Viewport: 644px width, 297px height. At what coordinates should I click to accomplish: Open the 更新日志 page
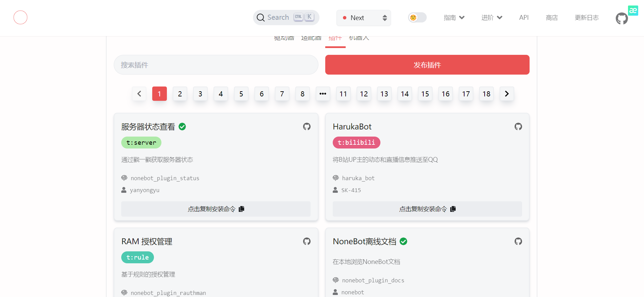[586, 18]
